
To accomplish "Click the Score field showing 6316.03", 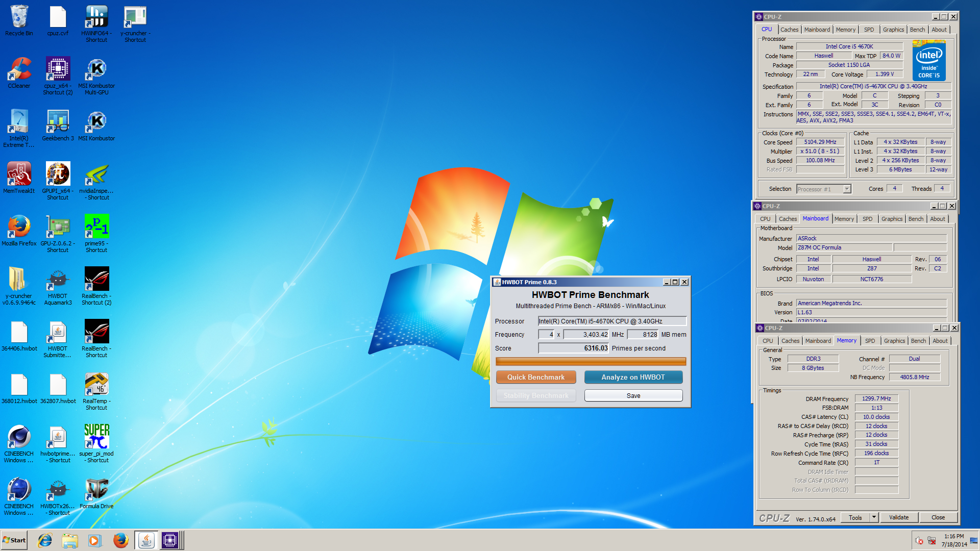I will coord(574,348).
